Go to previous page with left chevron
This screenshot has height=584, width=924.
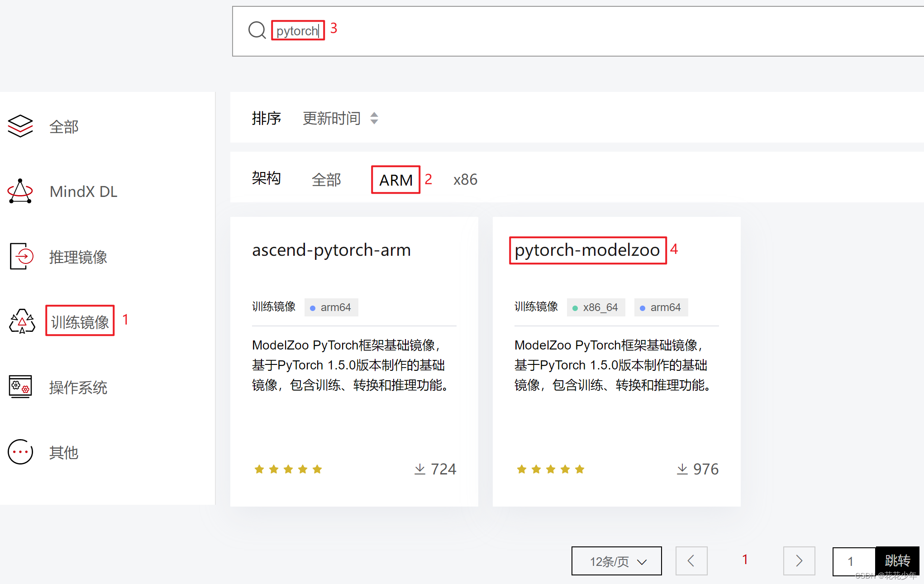pos(691,561)
